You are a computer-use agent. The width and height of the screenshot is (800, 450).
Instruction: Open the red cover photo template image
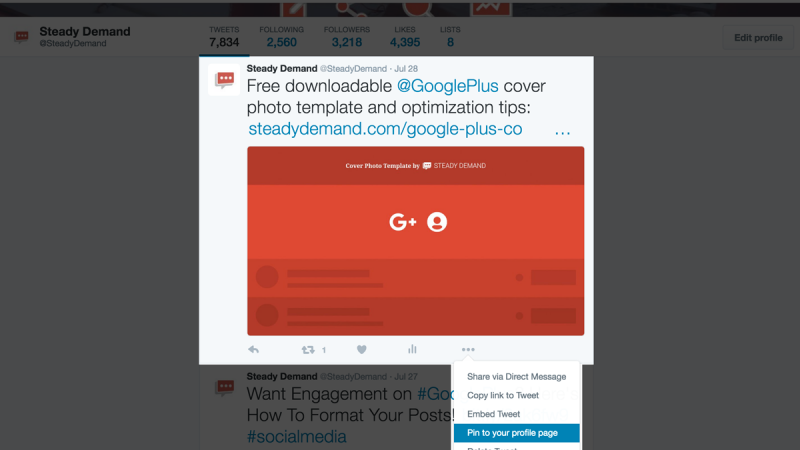416,241
